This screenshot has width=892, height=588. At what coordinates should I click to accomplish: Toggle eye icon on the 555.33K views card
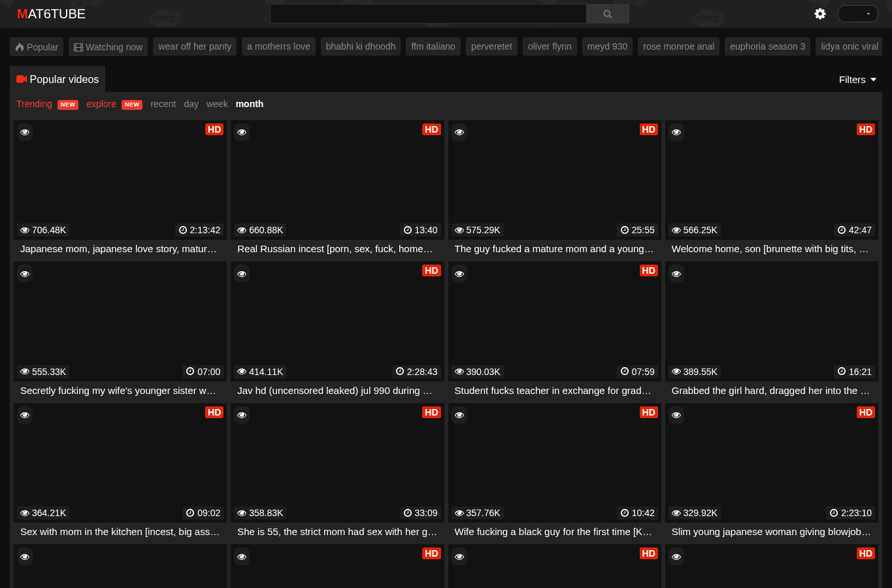[x=25, y=274]
